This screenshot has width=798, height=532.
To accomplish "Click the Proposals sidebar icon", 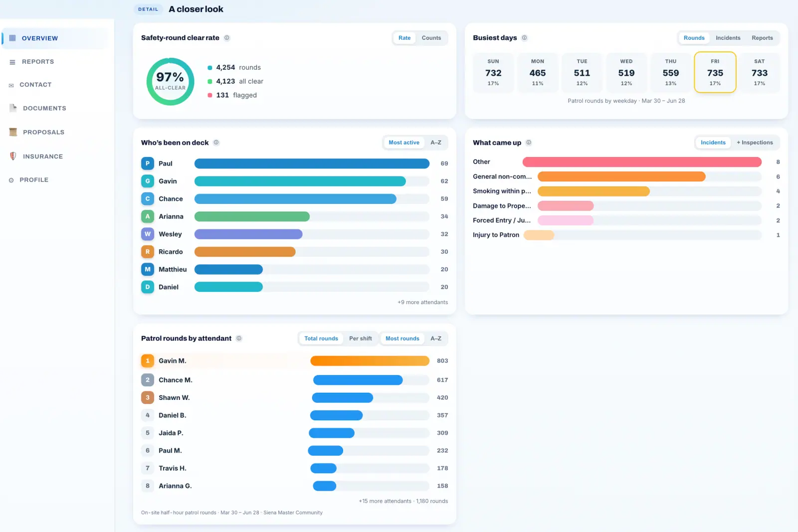I will 13,132.
